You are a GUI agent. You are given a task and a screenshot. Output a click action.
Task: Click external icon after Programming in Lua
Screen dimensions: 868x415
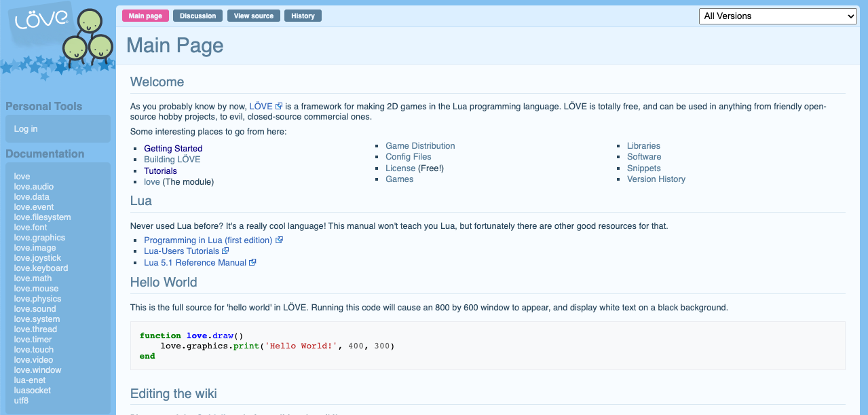[x=279, y=240]
